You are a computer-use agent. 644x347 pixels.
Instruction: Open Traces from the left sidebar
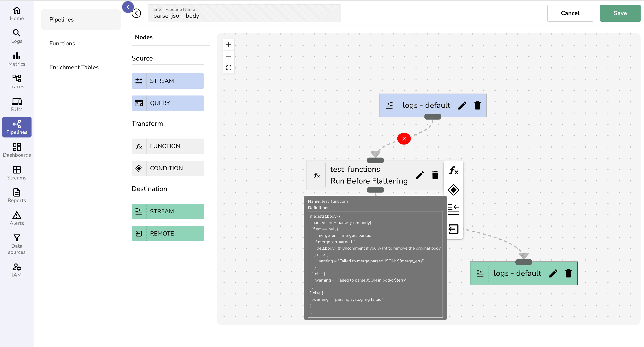point(16,81)
